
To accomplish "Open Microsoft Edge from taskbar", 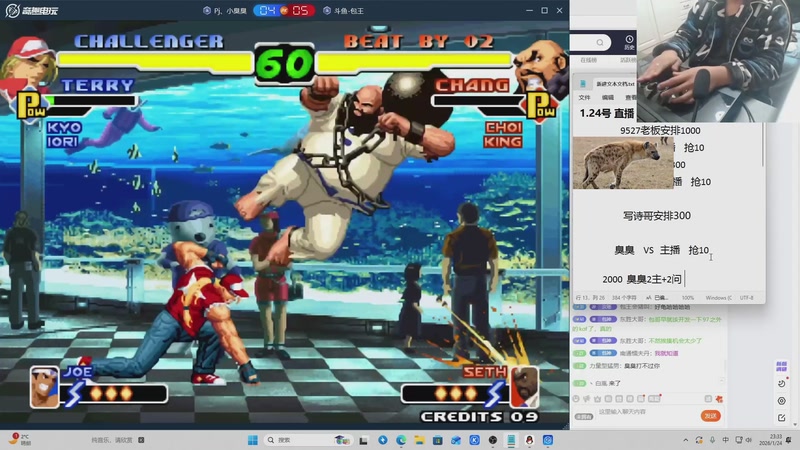I will tap(401, 440).
